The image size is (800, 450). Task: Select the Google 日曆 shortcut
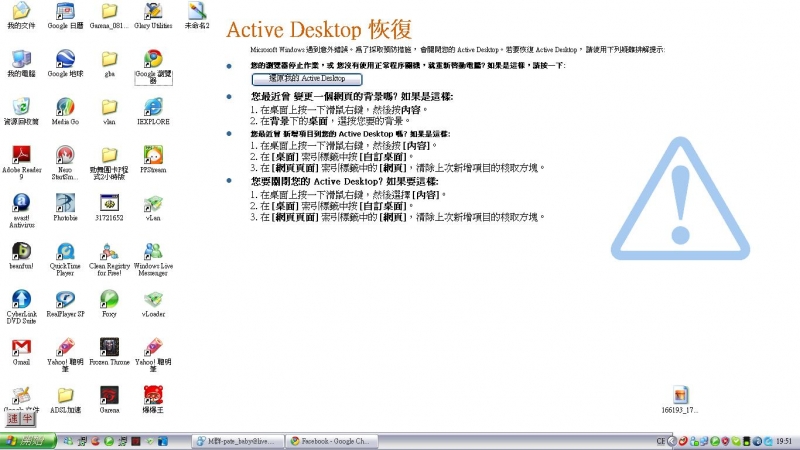pyautogui.click(x=65, y=15)
